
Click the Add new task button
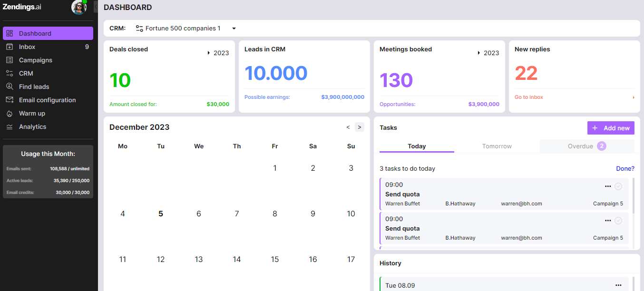pos(611,128)
